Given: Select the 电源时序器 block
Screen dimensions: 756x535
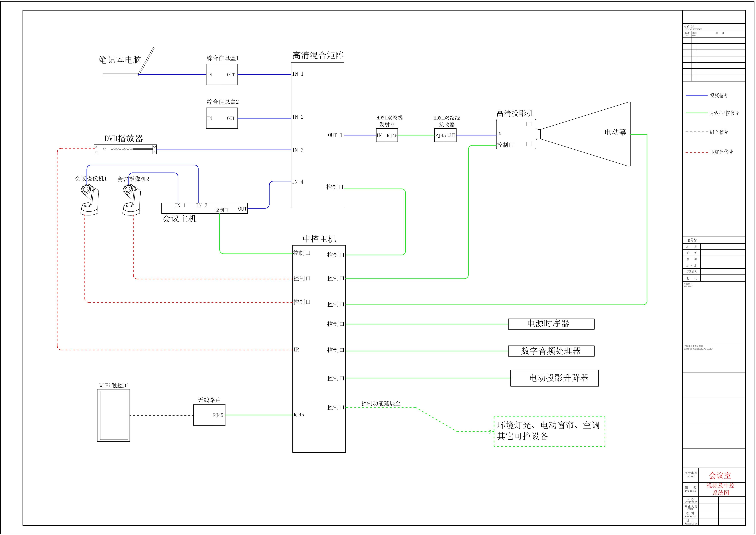Looking at the screenshot, I should 551,324.
